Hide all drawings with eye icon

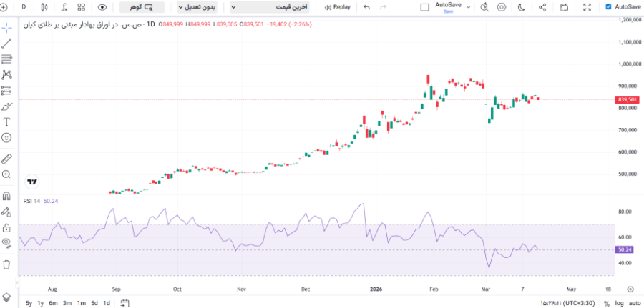pyautogui.click(x=6, y=243)
